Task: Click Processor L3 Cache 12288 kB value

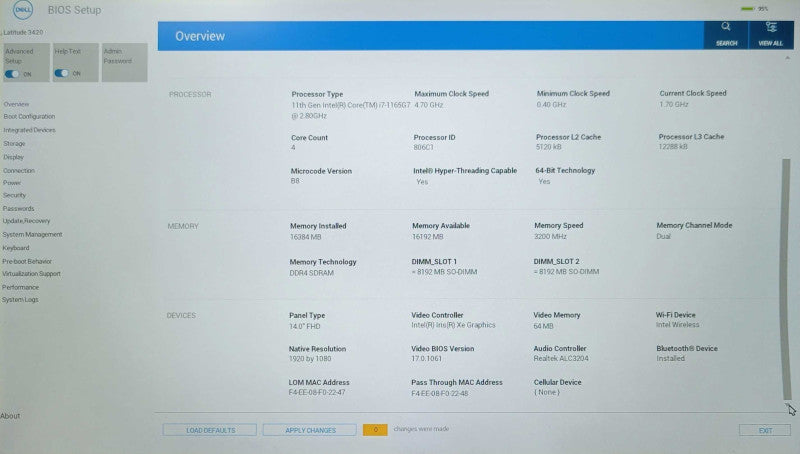Action: pos(673,146)
